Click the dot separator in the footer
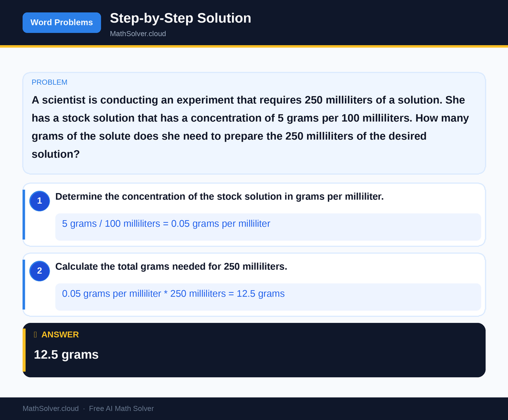The image size is (508, 420). (x=84, y=408)
